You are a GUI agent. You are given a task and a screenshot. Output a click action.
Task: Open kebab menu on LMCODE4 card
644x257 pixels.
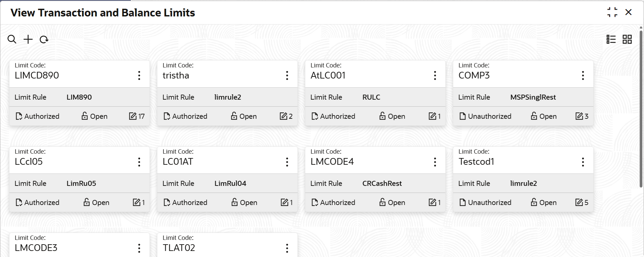pos(435,162)
